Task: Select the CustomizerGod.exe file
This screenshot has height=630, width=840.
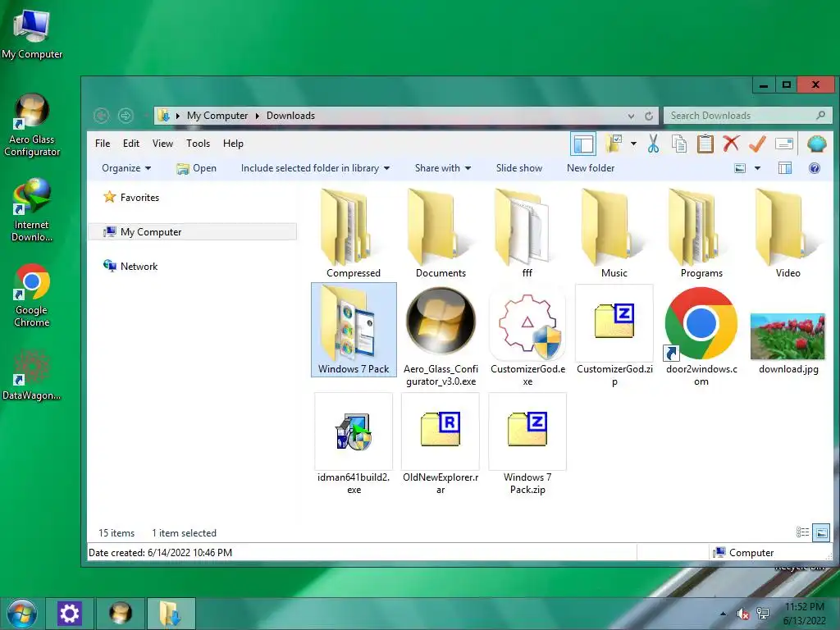Action: click(x=527, y=336)
